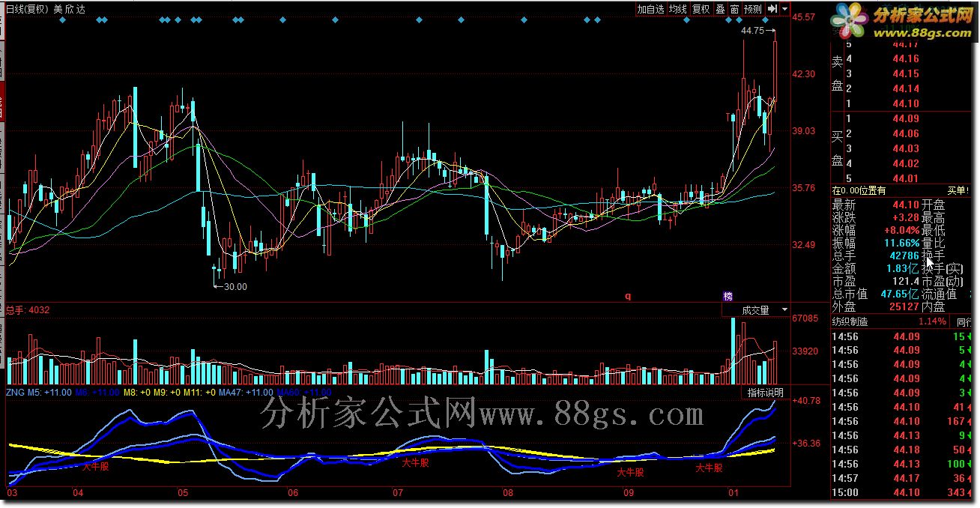Click the 涨跌 +3.28 value
The height and width of the screenshot is (508, 980).
coord(907,217)
